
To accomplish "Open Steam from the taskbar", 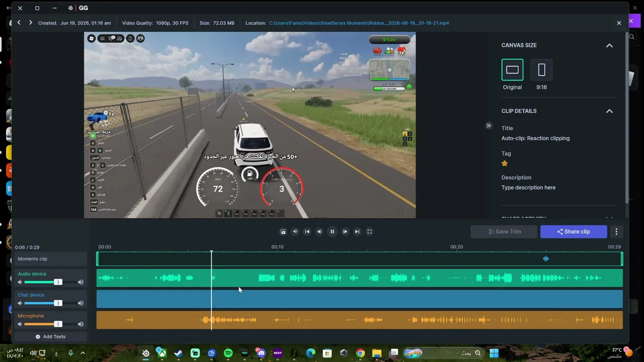I will pyautogui.click(x=178, y=353).
